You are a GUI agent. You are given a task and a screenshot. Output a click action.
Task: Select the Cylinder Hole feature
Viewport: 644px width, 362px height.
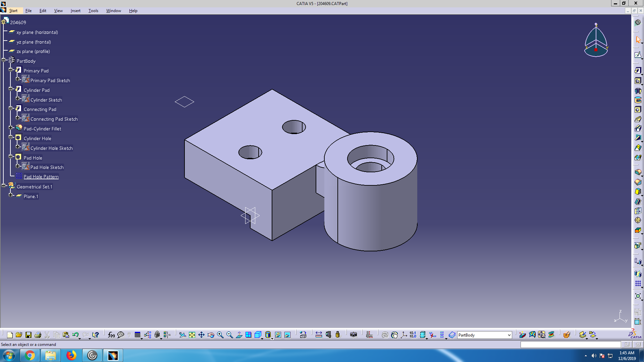37,138
